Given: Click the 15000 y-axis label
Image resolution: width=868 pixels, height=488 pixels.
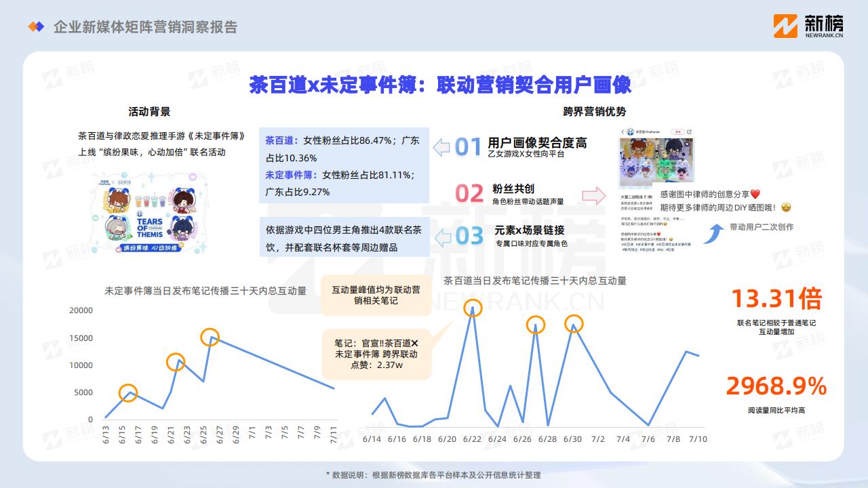Looking at the screenshot, I should coord(81,338).
